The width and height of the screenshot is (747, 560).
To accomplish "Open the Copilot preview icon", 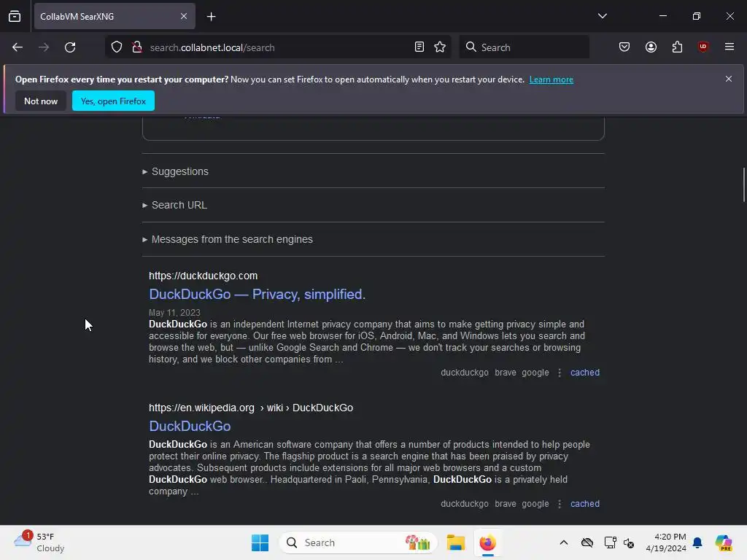I will pyautogui.click(x=724, y=542).
